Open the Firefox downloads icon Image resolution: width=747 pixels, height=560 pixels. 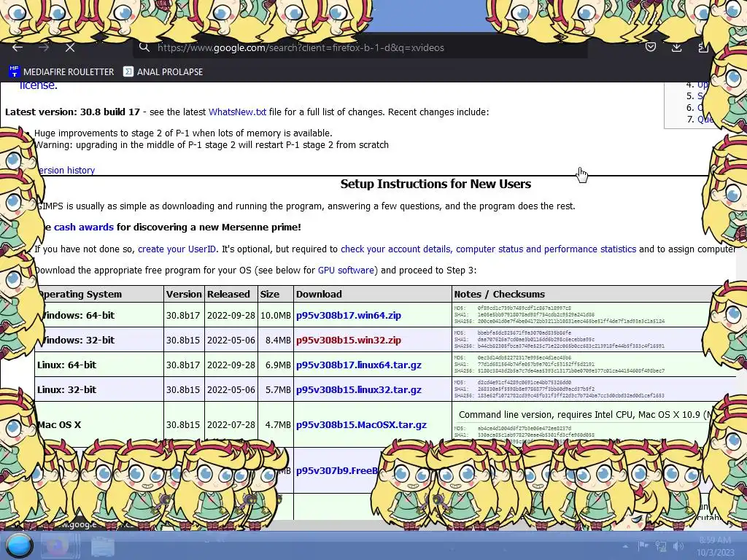coord(676,47)
